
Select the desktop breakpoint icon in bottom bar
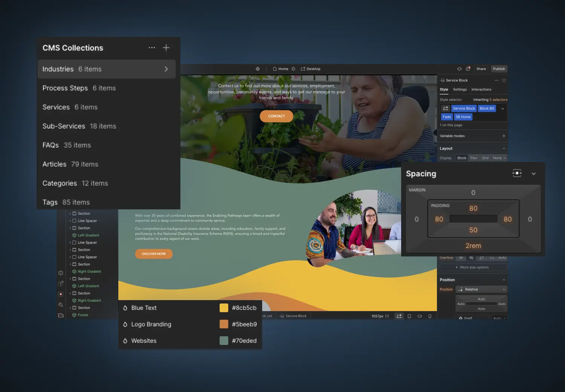tap(399, 316)
